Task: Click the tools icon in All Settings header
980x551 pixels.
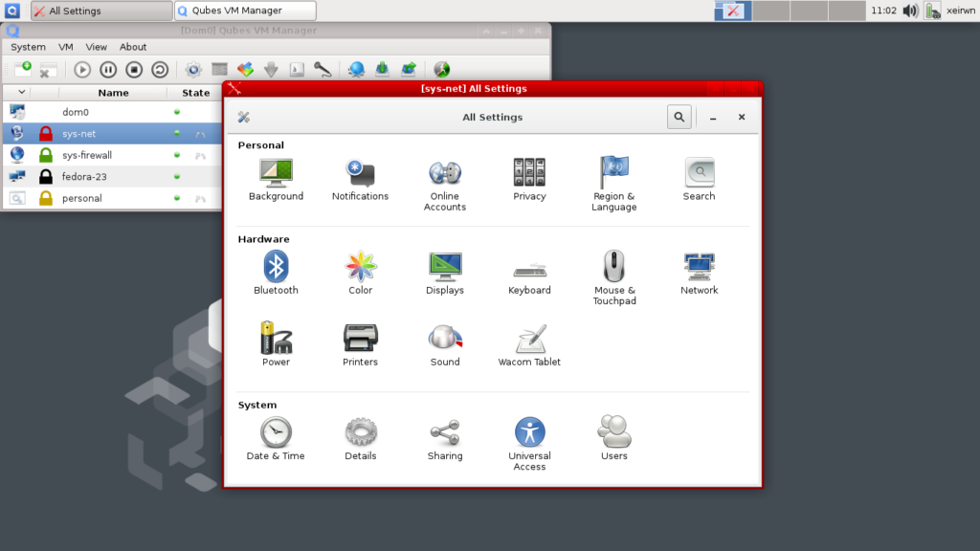Action: pyautogui.click(x=244, y=117)
